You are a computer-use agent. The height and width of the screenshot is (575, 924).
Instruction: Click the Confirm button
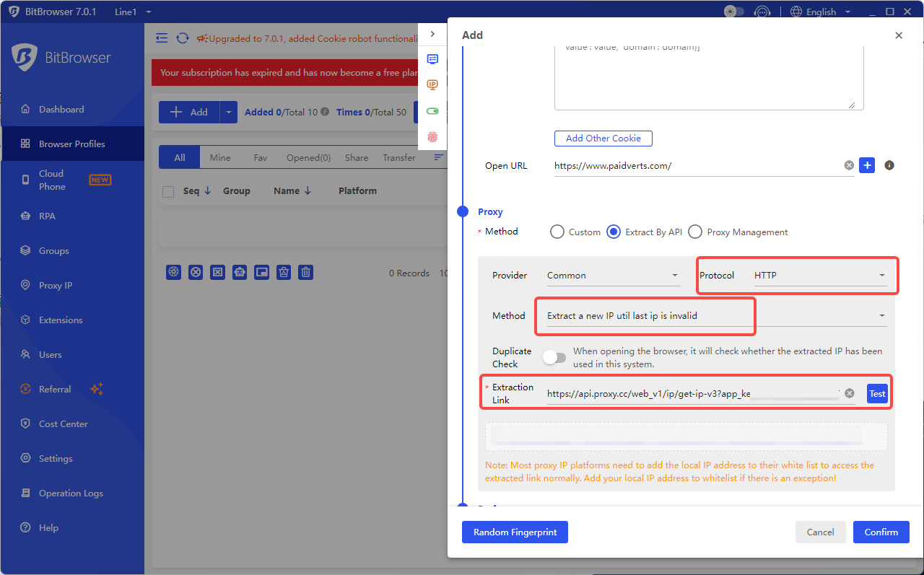(881, 532)
